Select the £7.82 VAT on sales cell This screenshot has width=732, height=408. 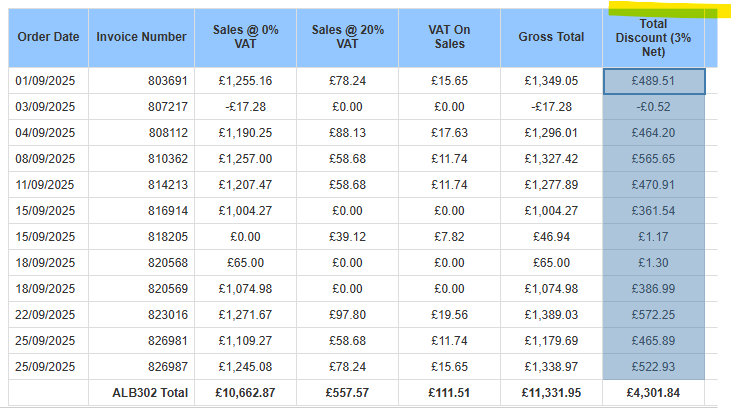[x=449, y=237]
